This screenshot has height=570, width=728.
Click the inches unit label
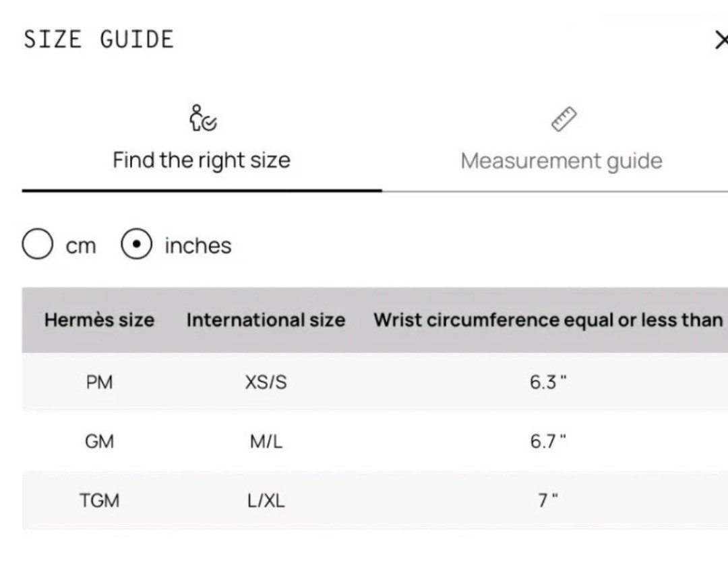pyautogui.click(x=198, y=245)
